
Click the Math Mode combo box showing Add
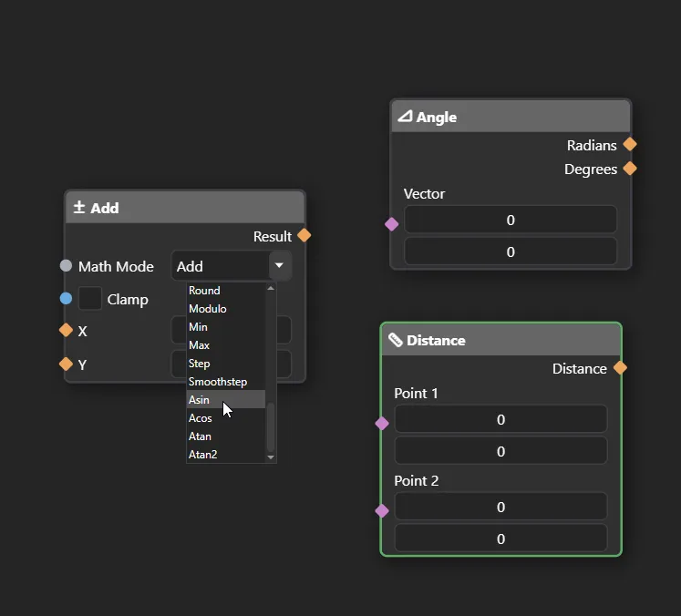point(231,266)
